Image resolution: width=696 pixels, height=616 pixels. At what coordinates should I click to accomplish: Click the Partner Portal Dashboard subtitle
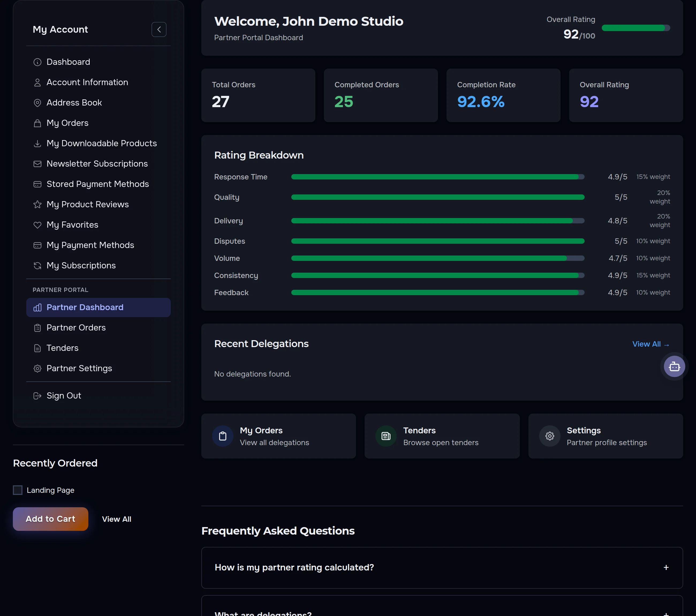click(258, 37)
